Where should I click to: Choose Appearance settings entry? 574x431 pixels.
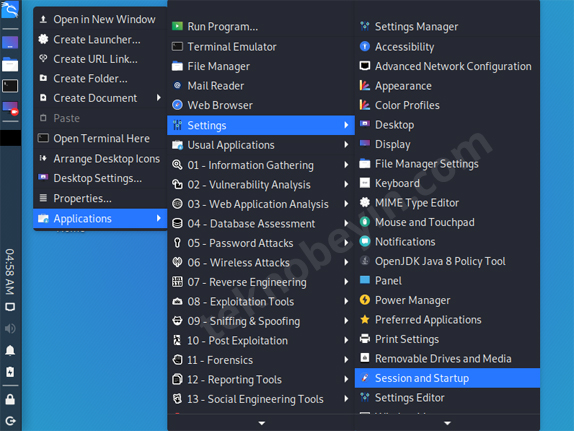[x=447, y=86]
